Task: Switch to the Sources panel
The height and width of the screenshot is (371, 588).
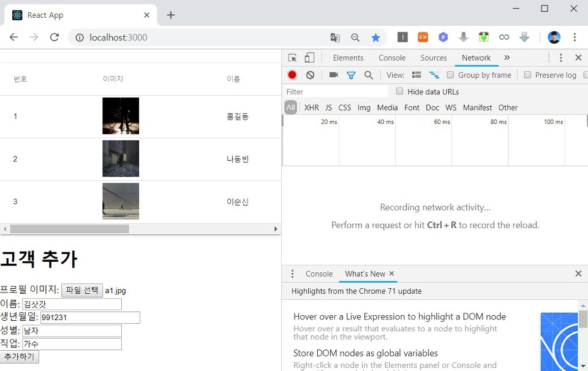Action: [434, 57]
